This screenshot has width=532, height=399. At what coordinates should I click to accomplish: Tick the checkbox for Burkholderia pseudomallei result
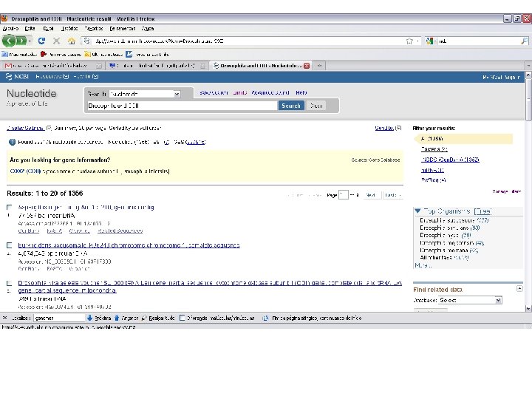(x=9, y=245)
